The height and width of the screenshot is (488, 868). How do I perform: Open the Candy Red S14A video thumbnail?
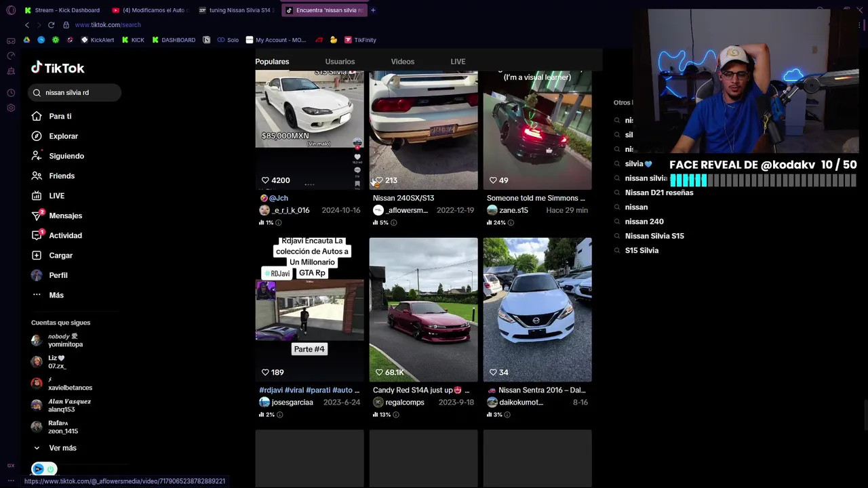423,309
